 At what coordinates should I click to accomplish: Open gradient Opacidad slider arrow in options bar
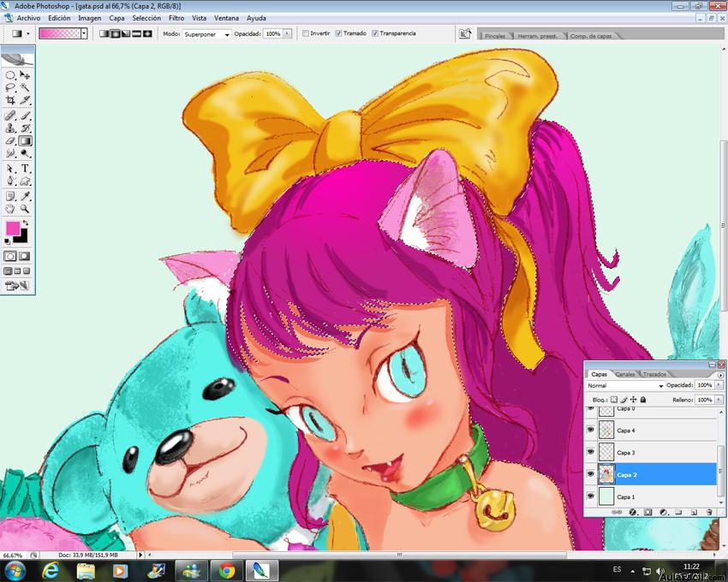point(287,33)
